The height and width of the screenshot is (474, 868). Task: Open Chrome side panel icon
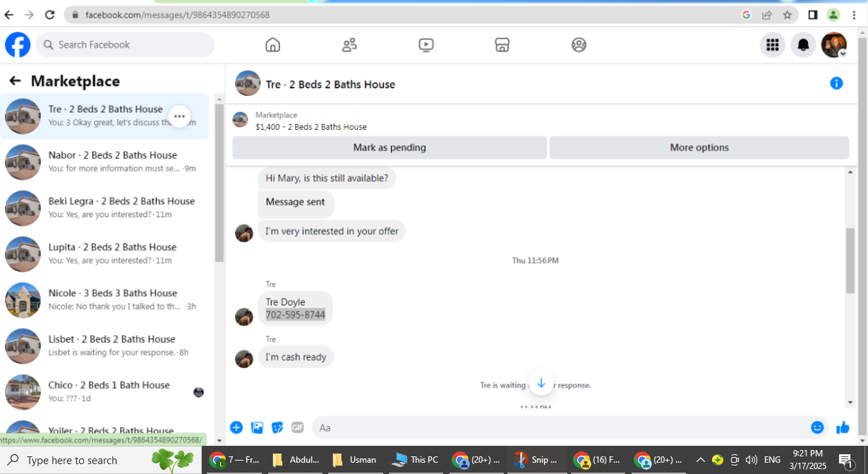(x=813, y=14)
